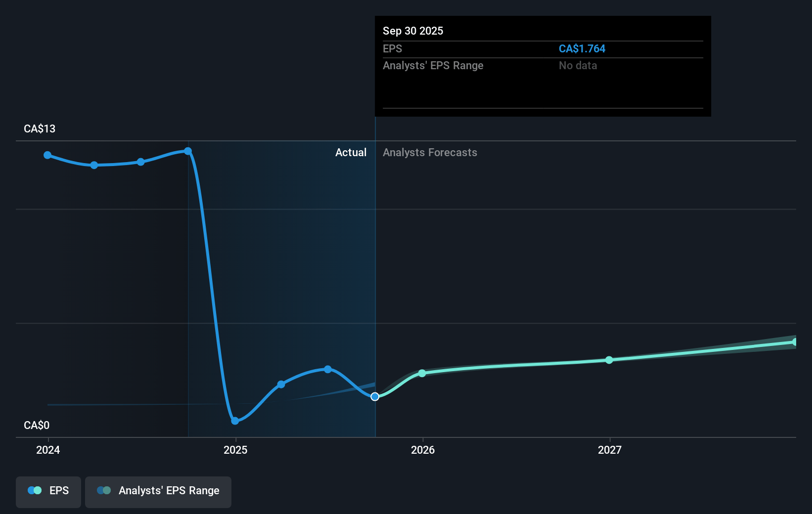Click the EPS legend color dots icon

35,491
